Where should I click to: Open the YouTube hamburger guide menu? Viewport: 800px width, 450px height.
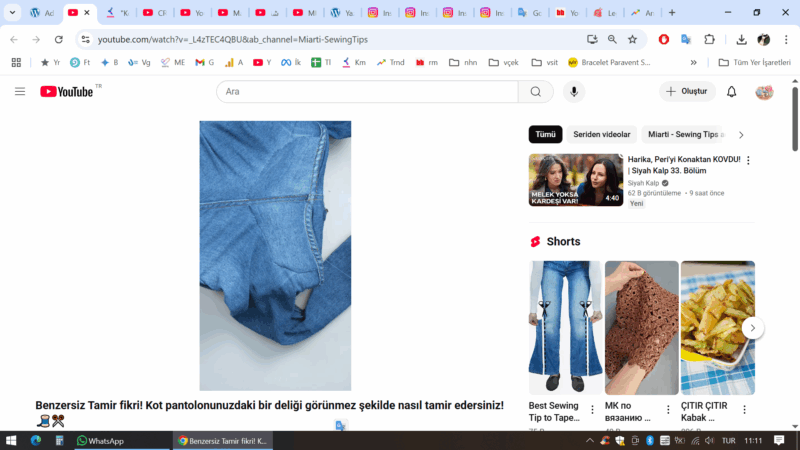(x=20, y=92)
